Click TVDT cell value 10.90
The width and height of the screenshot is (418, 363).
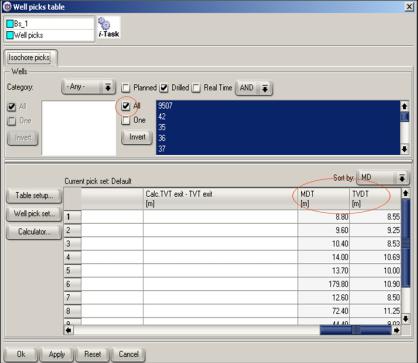click(375, 284)
